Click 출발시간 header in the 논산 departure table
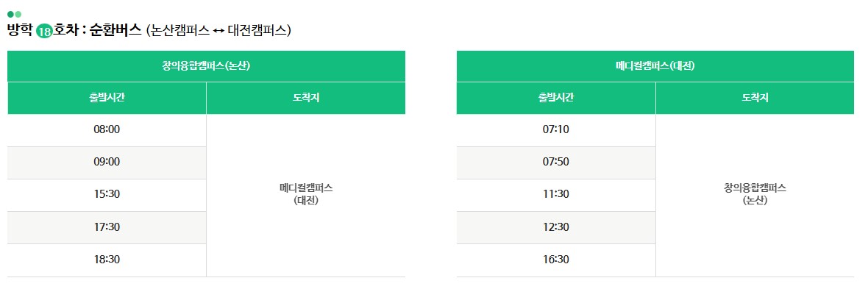The height and width of the screenshot is (303, 868). pyautogui.click(x=107, y=98)
